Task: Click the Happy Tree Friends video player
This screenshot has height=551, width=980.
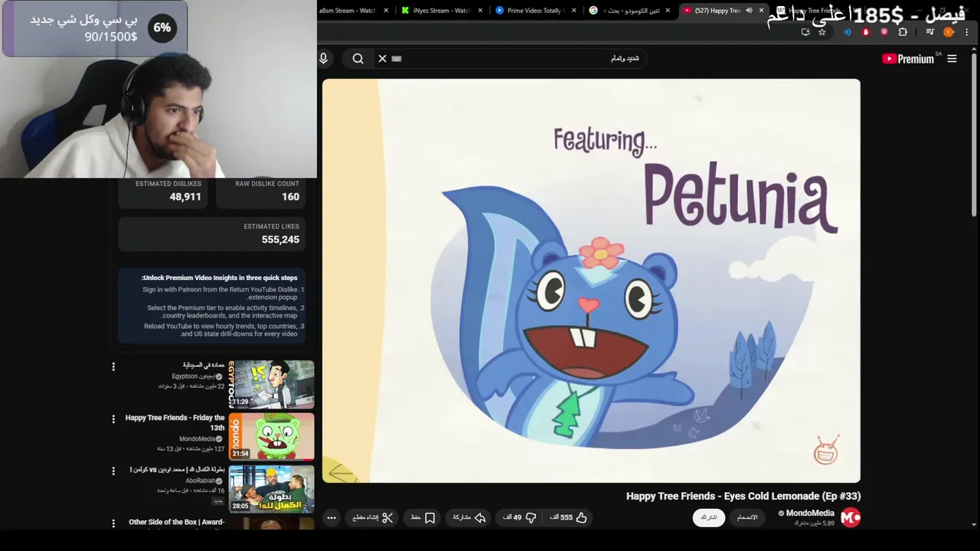Action: (x=591, y=281)
